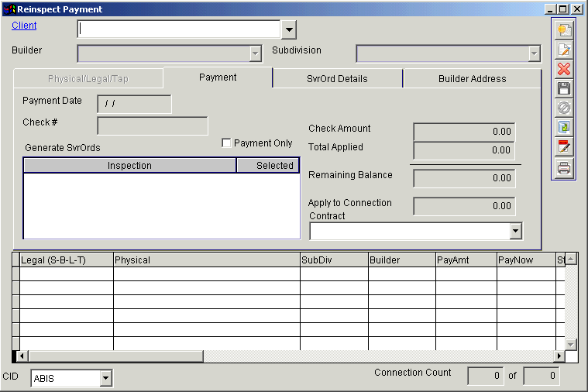Screen dimensions: 588x392
Task: Click the refresh document icon
Action: pyautogui.click(x=564, y=127)
